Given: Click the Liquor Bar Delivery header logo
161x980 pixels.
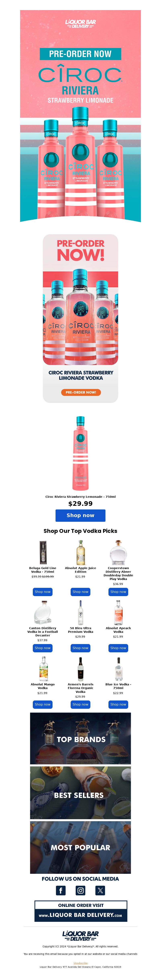Looking at the screenshot, I should click(80, 24).
